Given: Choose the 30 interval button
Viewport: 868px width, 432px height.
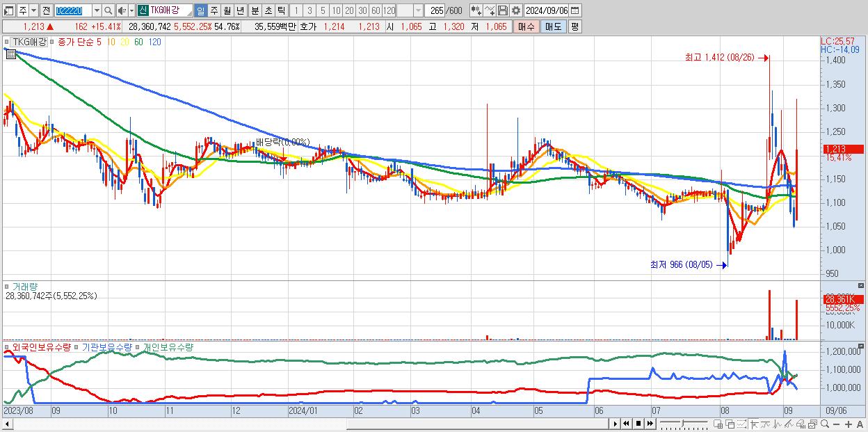Looking at the screenshot, I should tap(362, 10).
